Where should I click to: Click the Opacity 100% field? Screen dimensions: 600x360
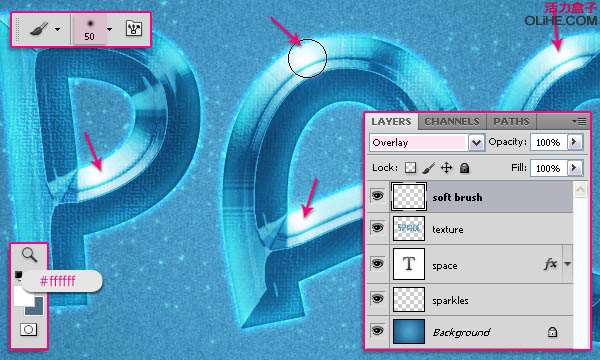tap(548, 143)
